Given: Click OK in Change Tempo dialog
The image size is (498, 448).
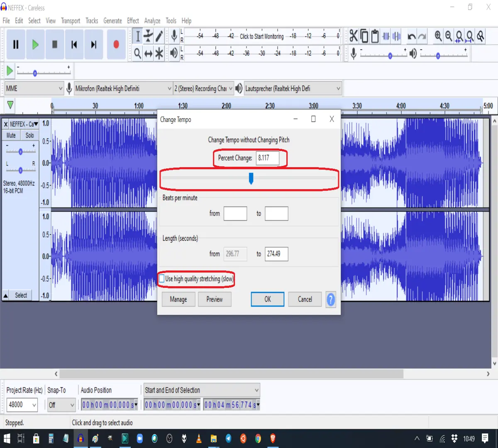Looking at the screenshot, I should [268, 299].
